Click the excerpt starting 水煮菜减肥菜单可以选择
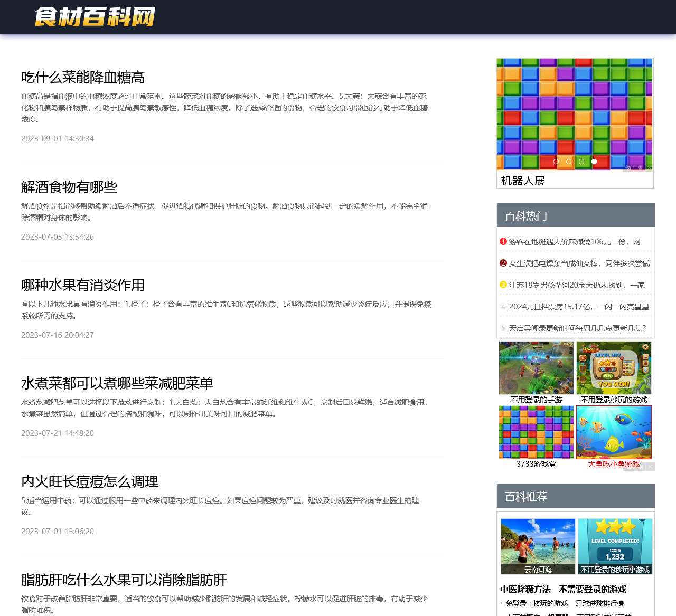 (226, 408)
